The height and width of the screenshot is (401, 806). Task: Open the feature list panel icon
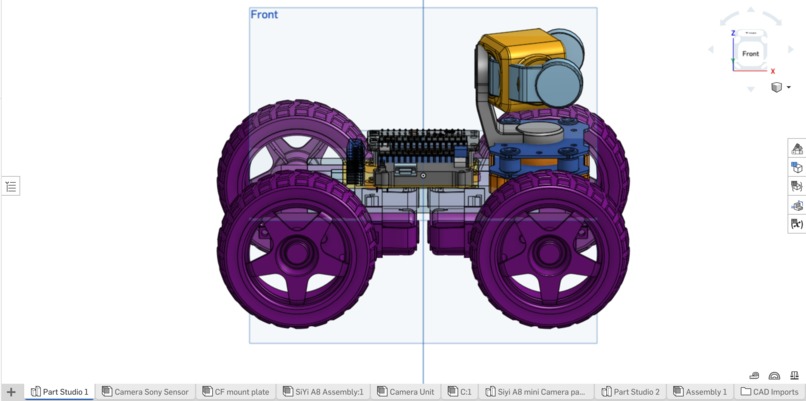tap(11, 186)
